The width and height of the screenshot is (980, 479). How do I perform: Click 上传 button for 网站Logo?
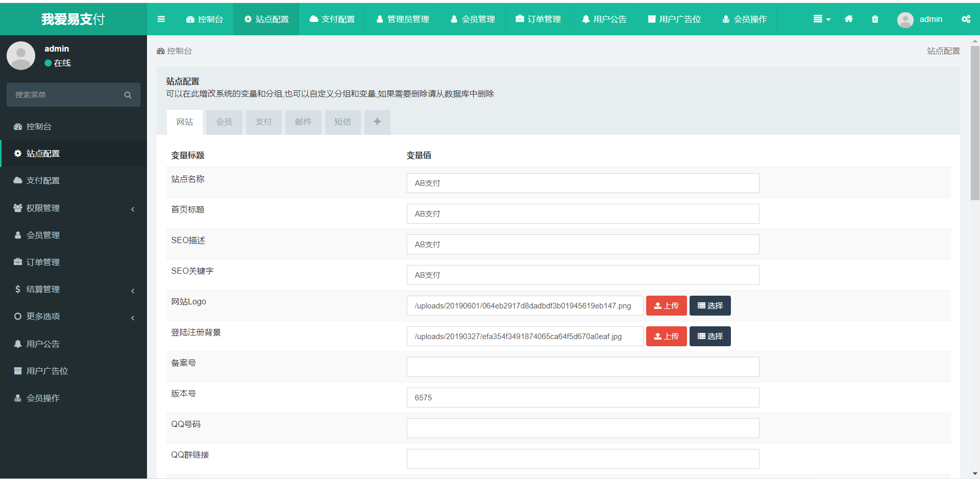[x=666, y=306]
